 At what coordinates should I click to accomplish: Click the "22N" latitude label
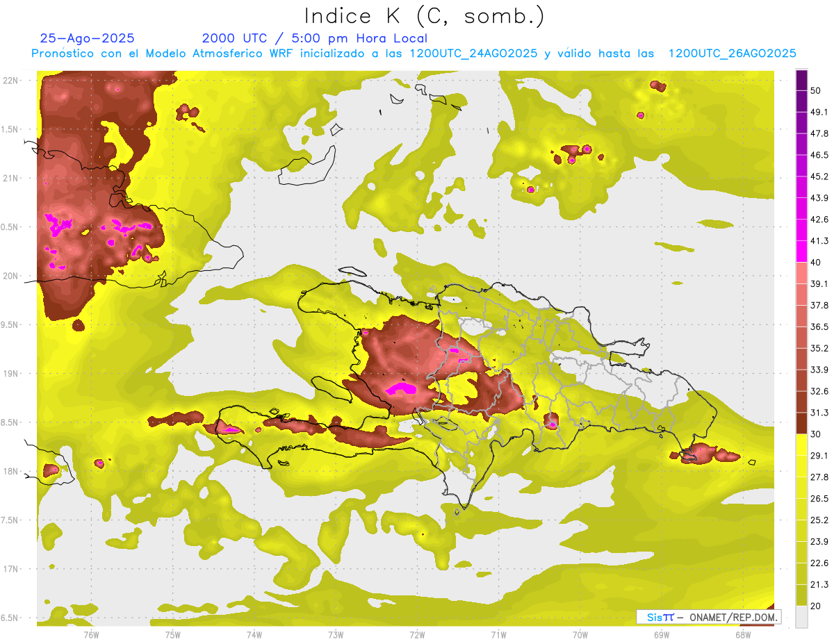[11, 81]
